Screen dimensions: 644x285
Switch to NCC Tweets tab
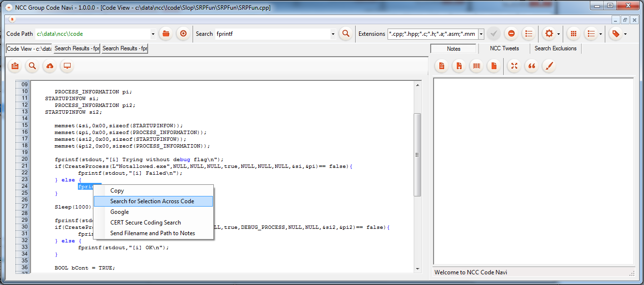coord(504,48)
